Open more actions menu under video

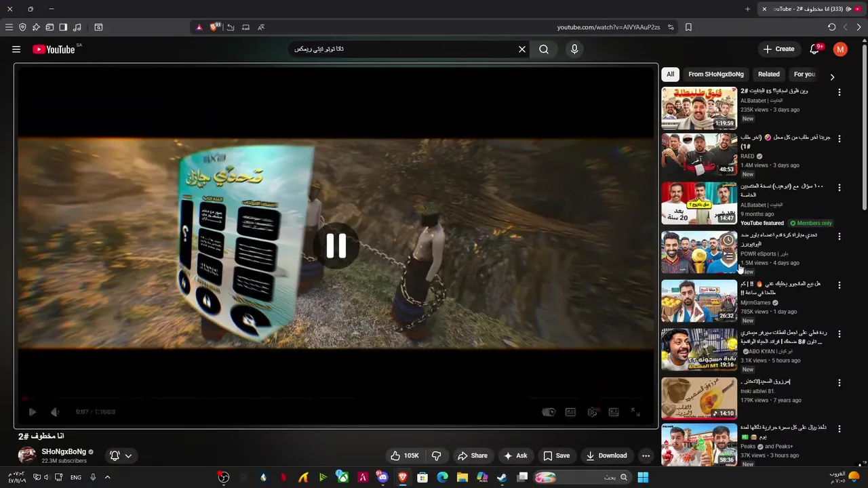coord(646,455)
